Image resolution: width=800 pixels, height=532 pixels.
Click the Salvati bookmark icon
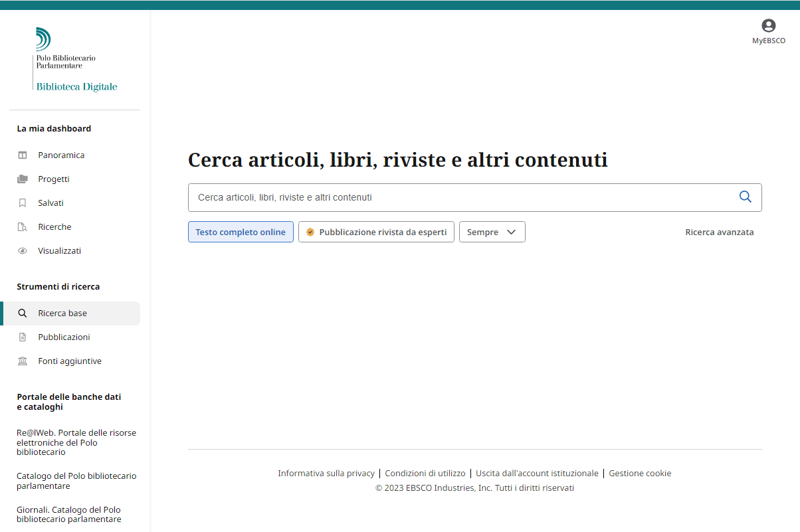coord(23,203)
